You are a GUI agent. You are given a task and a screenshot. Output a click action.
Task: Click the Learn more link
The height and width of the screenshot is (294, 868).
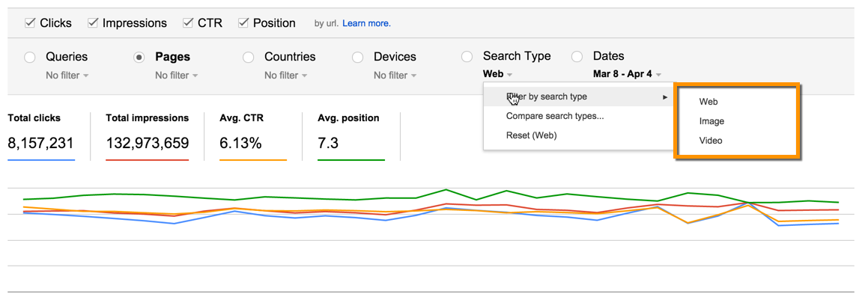pos(366,24)
